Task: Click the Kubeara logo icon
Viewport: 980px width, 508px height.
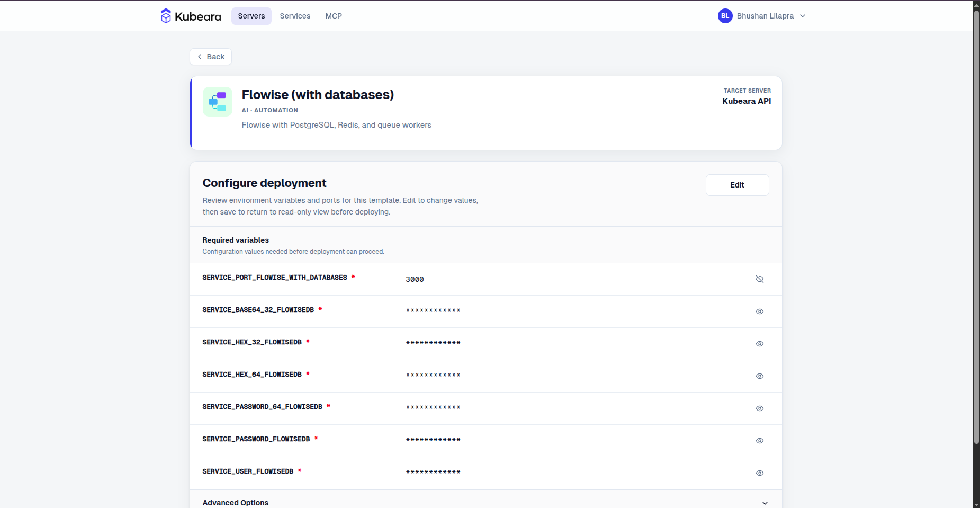Action: coord(166,16)
